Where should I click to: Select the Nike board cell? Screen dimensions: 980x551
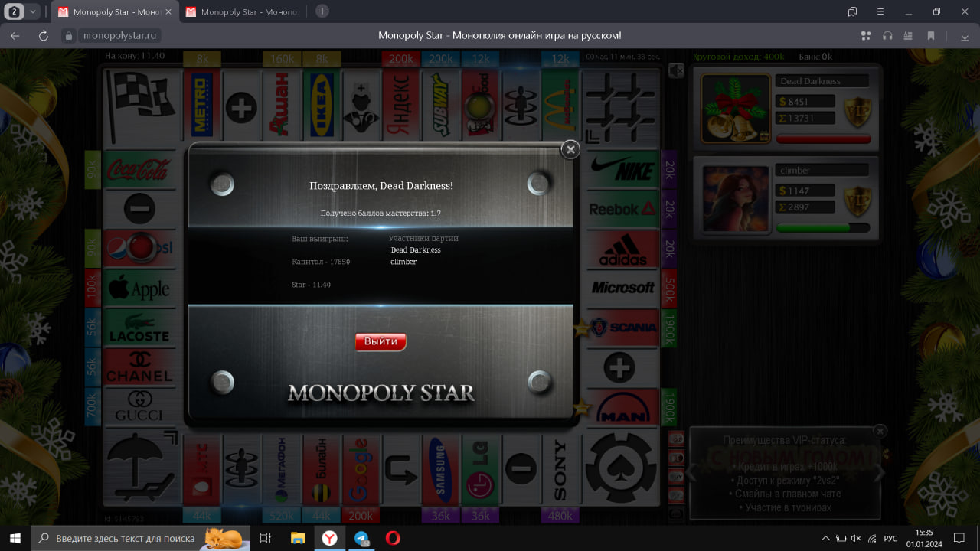pyautogui.click(x=623, y=169)
